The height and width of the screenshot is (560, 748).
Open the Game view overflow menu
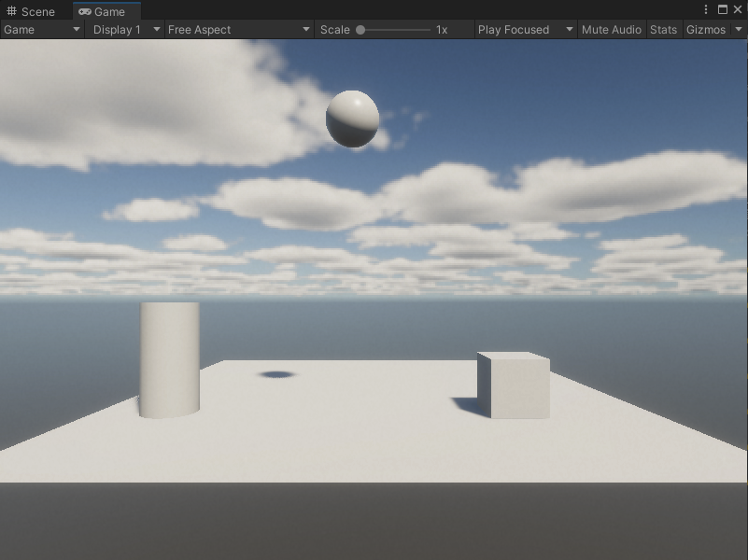(708, 8)
